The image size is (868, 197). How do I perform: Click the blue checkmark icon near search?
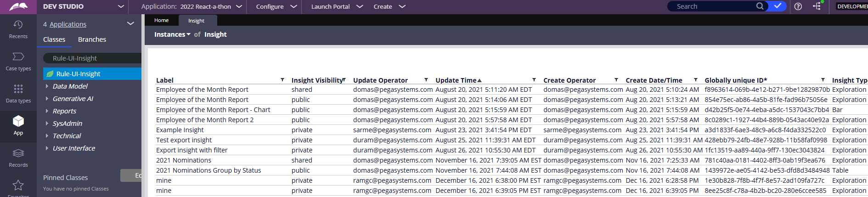[x=778, y=6]
